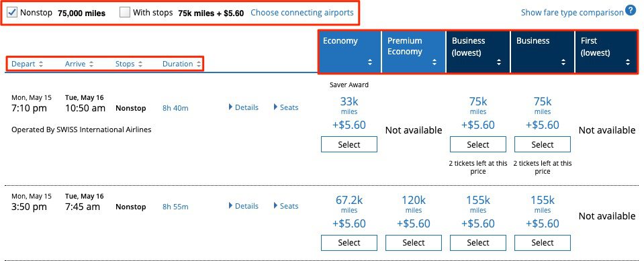Select the 33k miles Saver Award economy fare
This screenshot has height=261, width=644.
click(349, 144)
